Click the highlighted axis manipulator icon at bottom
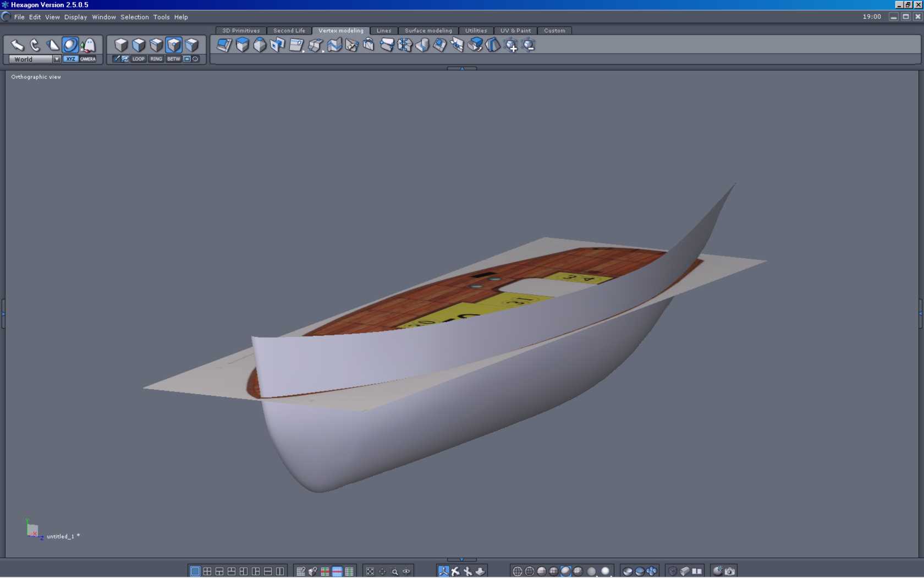The image size is (924, 578). (443, 571)
